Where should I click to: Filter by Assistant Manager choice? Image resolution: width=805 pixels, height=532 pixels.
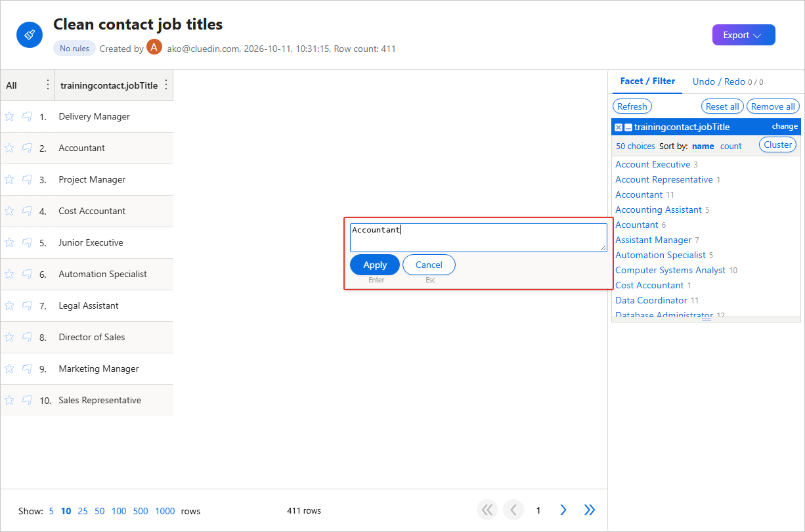click(x=653, y=240)
